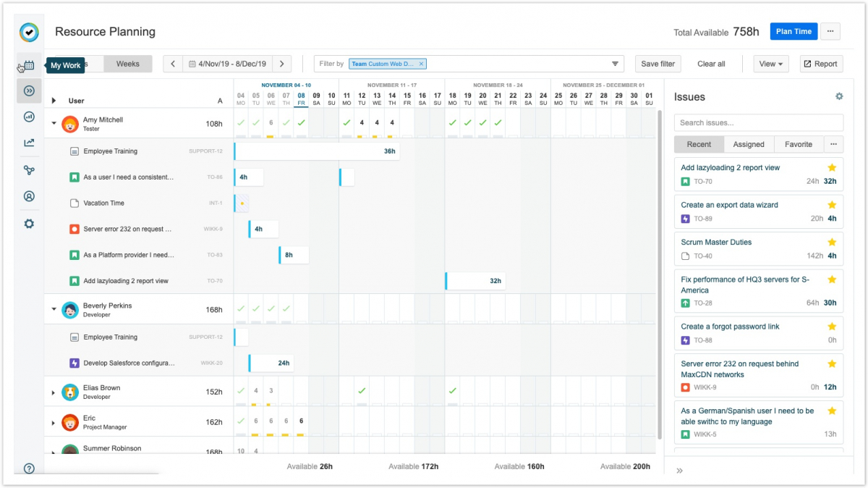Unstar the Scrum Master Duties issue
This screenshot has height=488, width=868.
(832, 242)
